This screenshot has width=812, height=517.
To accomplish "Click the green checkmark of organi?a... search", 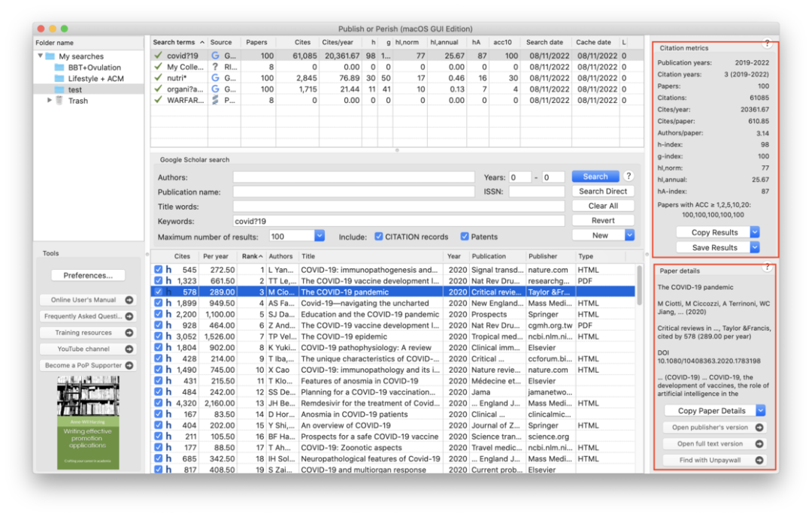I will coord(159,89).
